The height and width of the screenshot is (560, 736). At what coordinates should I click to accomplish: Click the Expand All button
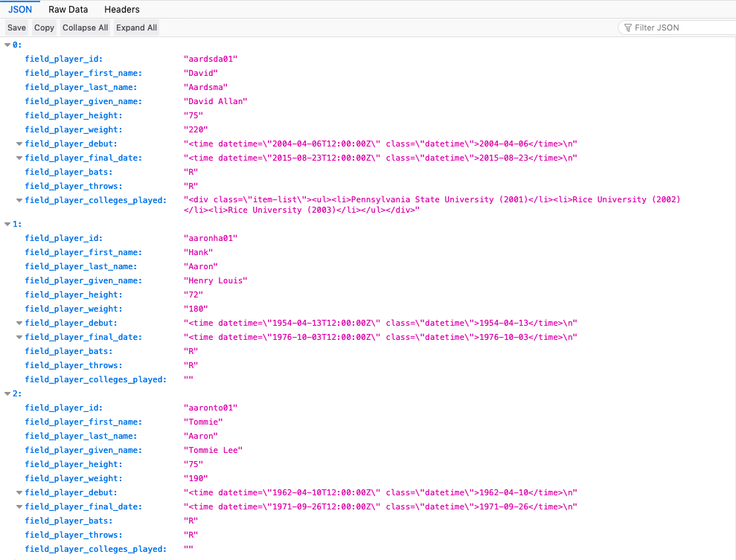click(136, 27)
